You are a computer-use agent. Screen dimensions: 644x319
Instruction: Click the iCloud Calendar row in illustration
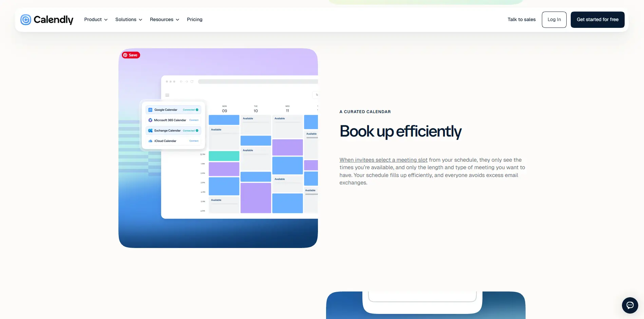(x=173, y=141)
